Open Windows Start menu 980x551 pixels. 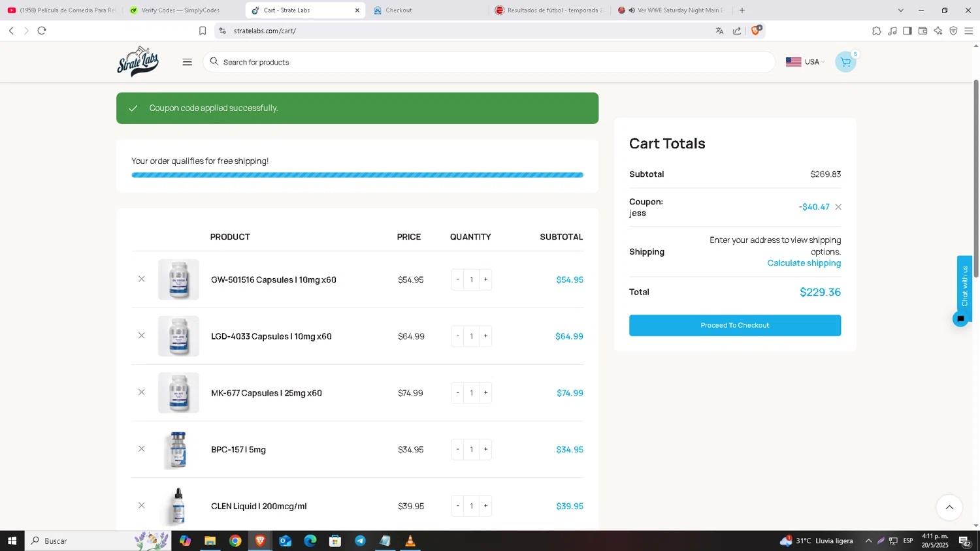tap(12, 541)
